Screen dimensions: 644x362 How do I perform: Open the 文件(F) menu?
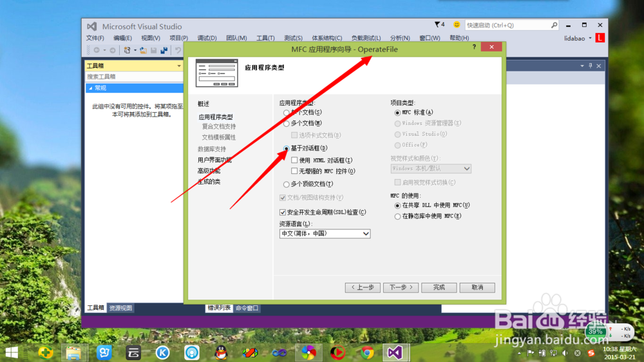pyautogui.click(x=95, y=38)
